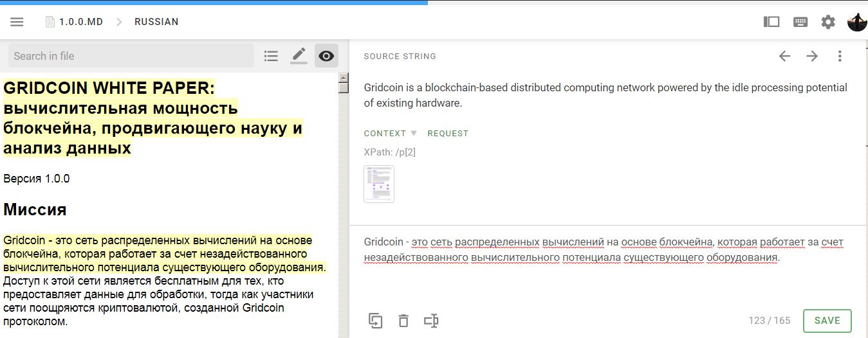Select the 'Версия 1.0.0' string
Image resolution: width=868 pixels, height=338 pixels.
pyautogui.click(x=37, y=179)
